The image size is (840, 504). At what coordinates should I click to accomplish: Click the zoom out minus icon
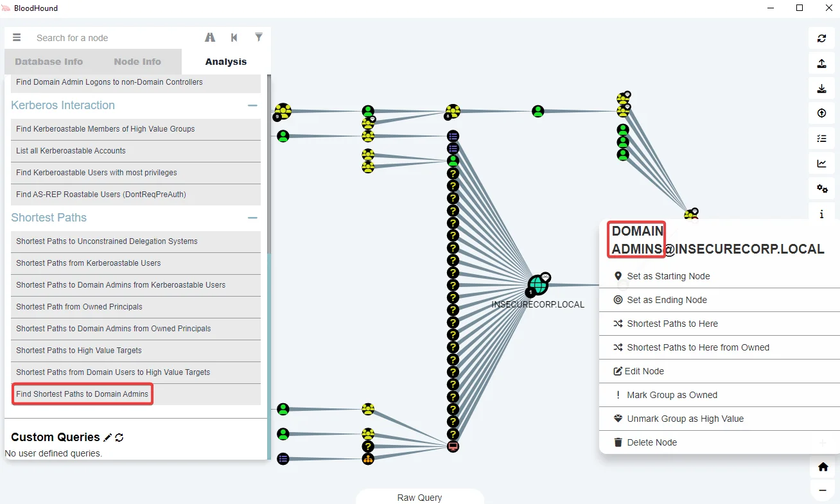click(823, 491)
